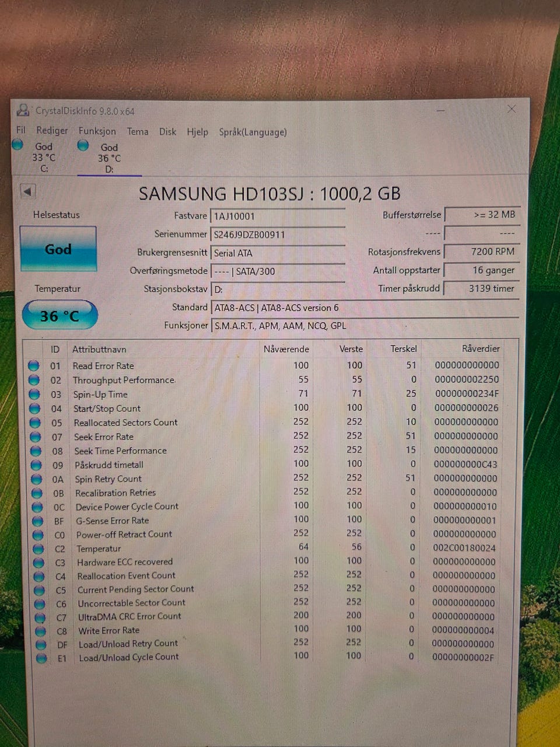Viewport: 560px width, 747px height.
Task: Click status dot for Temperatur attribute
Action: pyautogui.click(x=38, y=549)
